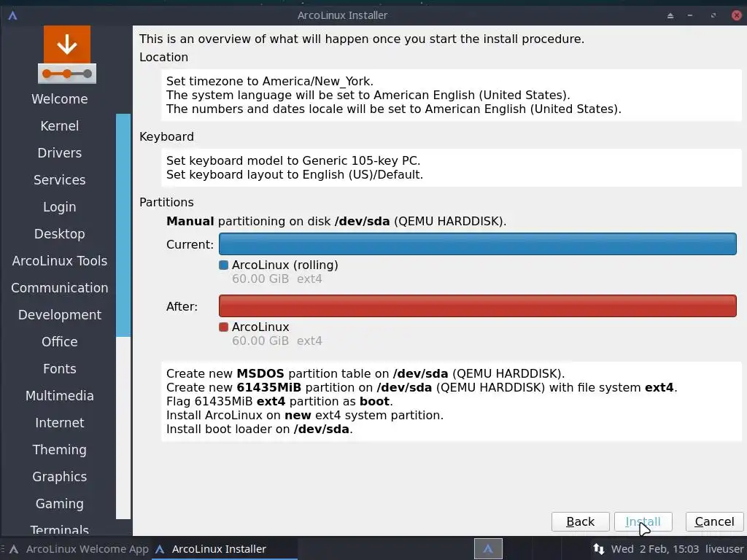This screenshot has width=747, height=560.
Task: Click the clock showing Wed 2 Feb, 15:03
Action: click(655, 549)
